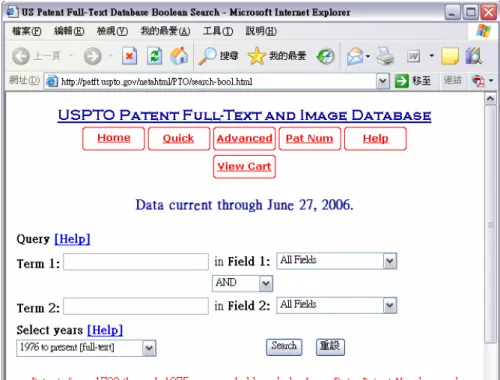
Task: Print the page using the printer icon
Action: (x=386, y=56)
